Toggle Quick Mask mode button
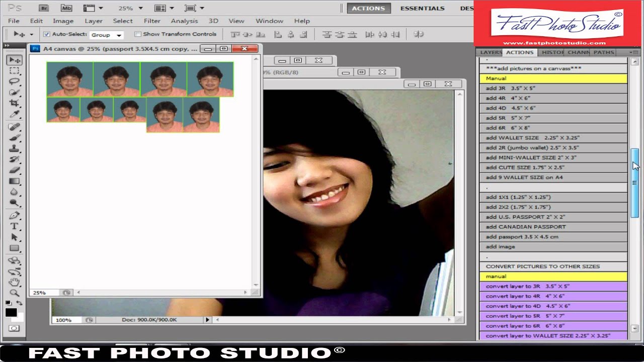644x362 pixels. click(x=14, y=328)
